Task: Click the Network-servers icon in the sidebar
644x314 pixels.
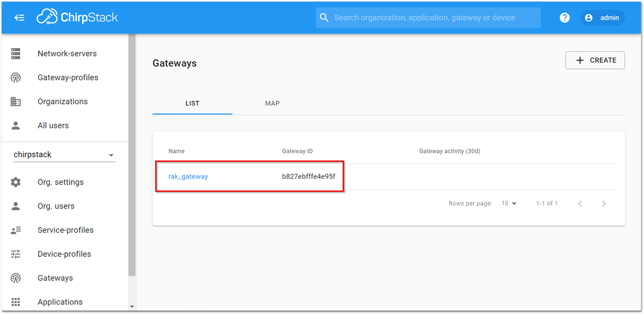Action: [16, 54]
